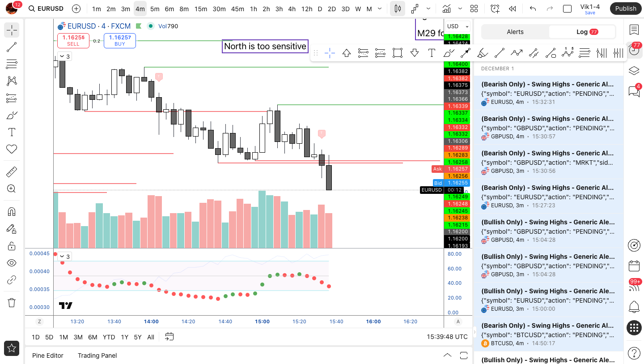
Task: Open the object tree layers icon
Action: (x=634, y=71)
